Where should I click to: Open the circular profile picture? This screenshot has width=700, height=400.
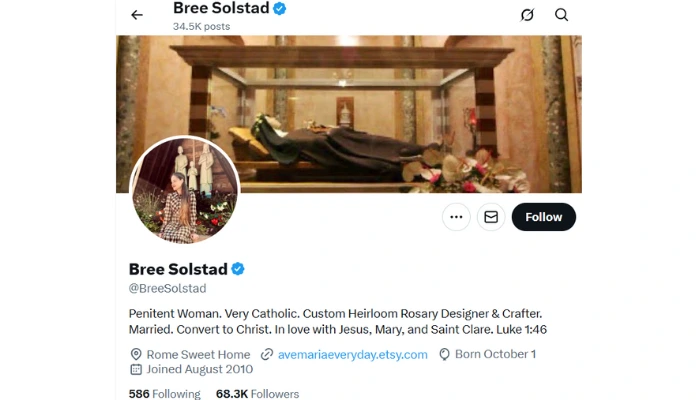[185, 190]
